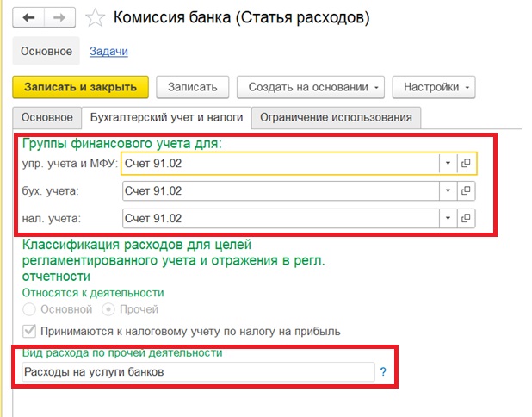Image resolution: width=532 pixels, height=417 pixels.
Task: Click the question mark help icon
Action: click(383, 372)
